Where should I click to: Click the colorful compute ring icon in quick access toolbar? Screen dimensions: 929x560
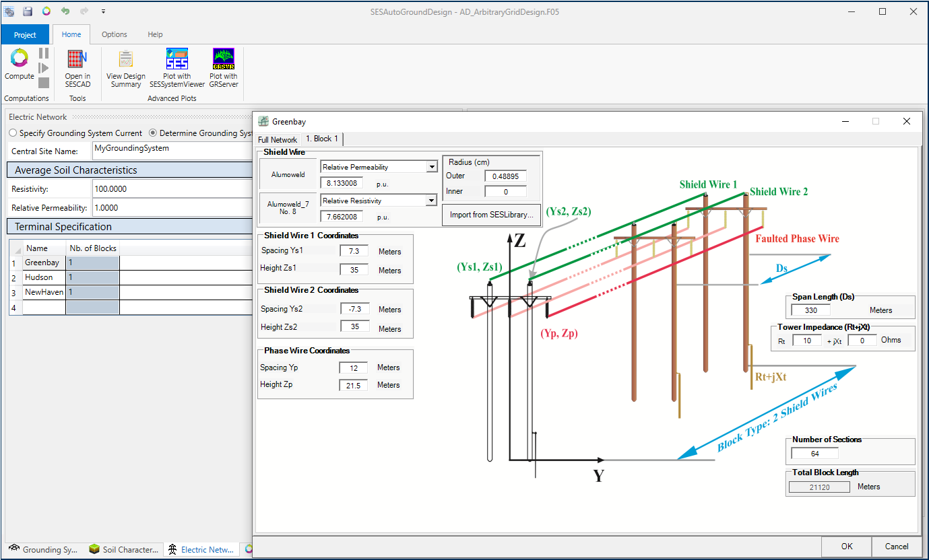(x=46, y=11)
